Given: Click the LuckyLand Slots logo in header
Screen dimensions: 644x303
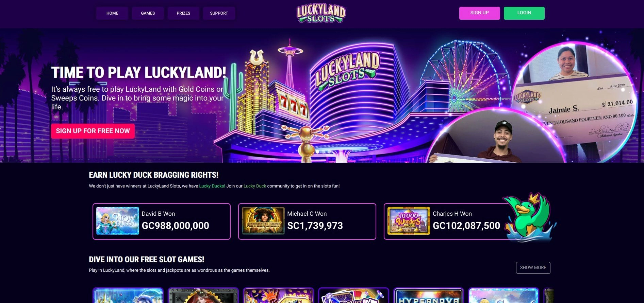Looking at the screenshot, I should click(321, 14).
